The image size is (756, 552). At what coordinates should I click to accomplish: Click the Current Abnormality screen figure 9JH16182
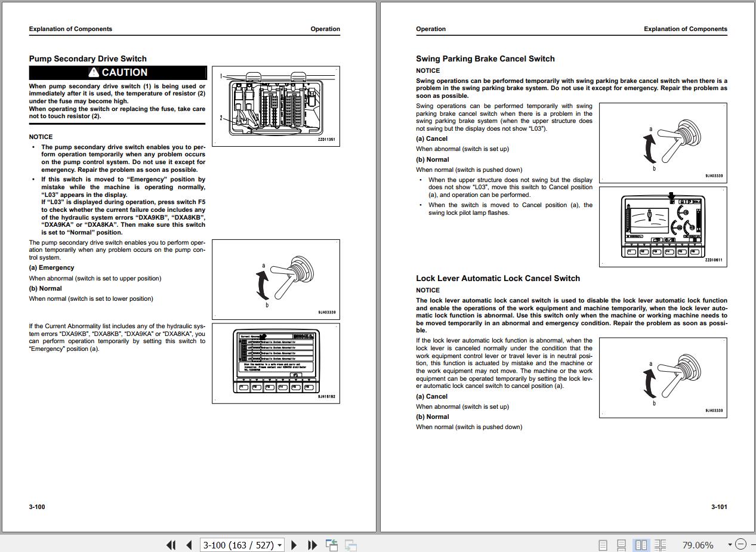pyautogui.click(x=276, y=363)
